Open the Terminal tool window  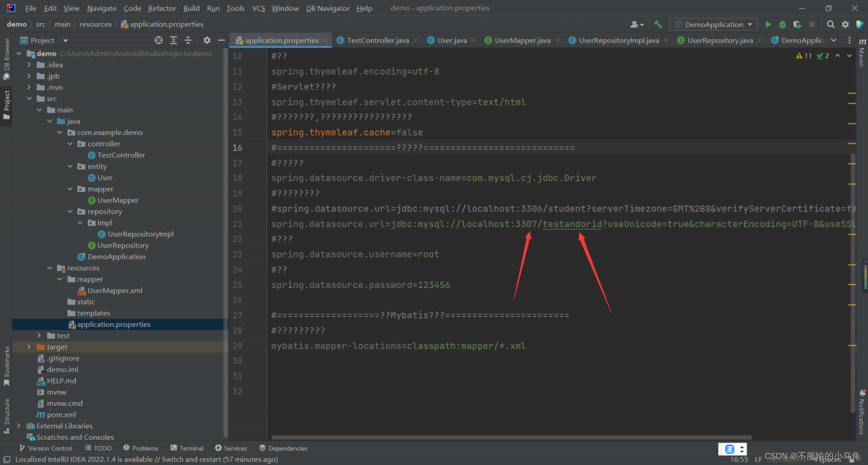pyautogui.click(x=186, y=448)
